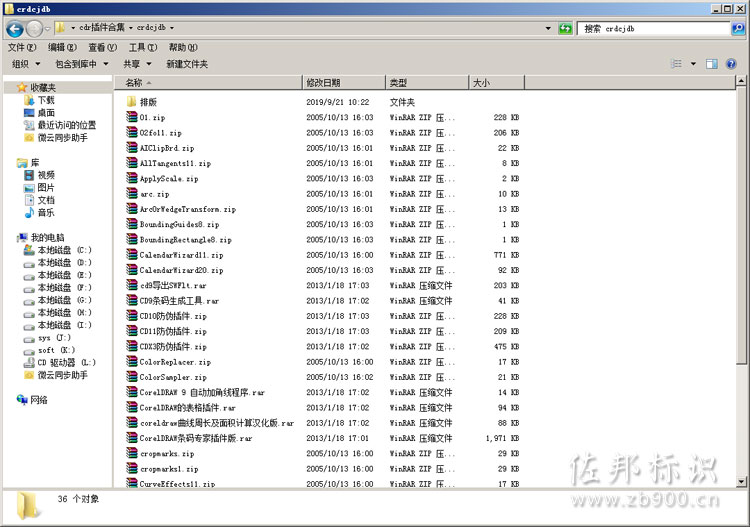Screen dimensions: 750x527
Task: Open the 排版 folder
Action: pyautogui.click(x=148, y=102)
